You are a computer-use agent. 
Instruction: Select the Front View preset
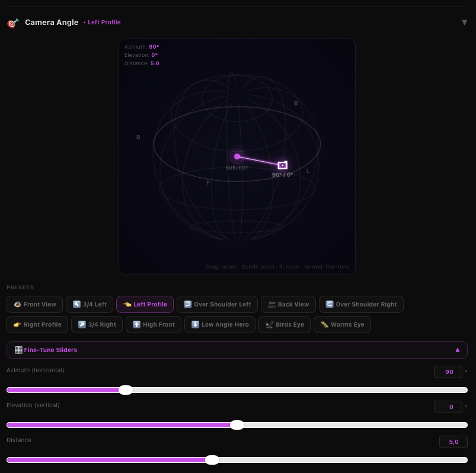click(x=34, y=305)
